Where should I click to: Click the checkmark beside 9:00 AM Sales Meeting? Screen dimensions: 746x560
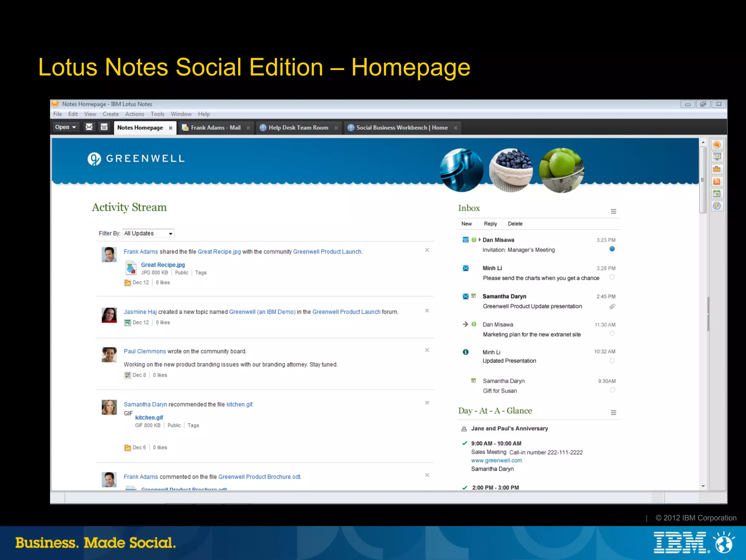464,443
